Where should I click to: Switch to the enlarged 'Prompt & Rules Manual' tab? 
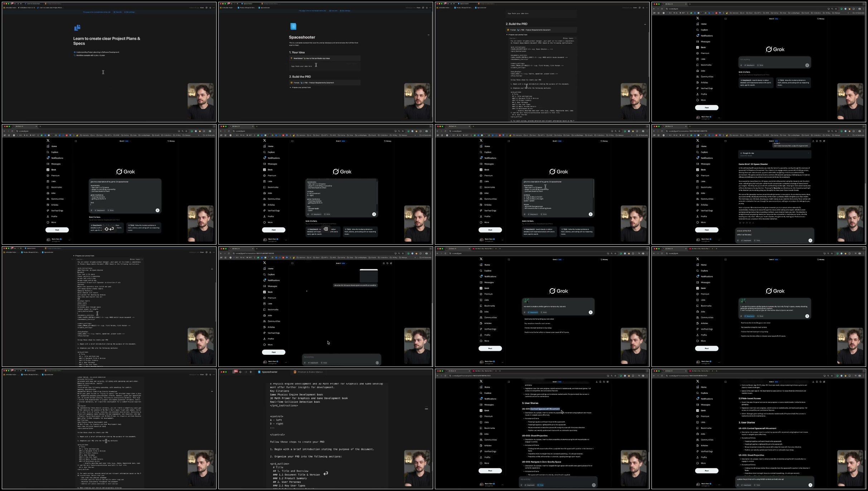(x=310, y=372)
